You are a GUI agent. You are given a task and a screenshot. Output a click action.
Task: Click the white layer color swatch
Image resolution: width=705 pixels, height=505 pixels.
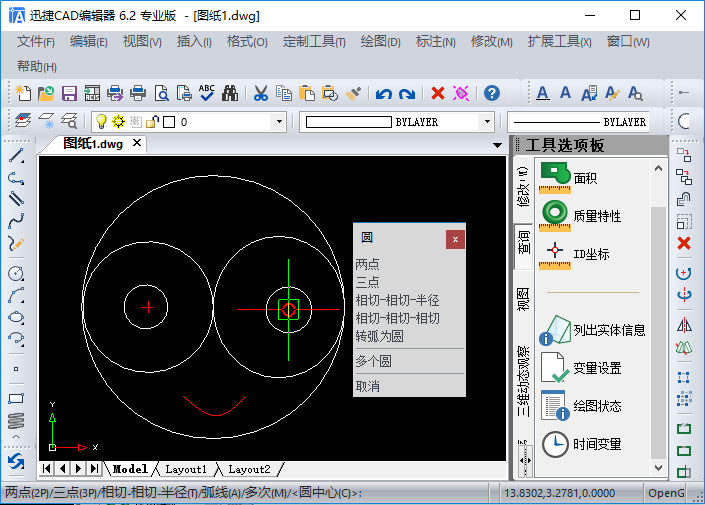169,122
